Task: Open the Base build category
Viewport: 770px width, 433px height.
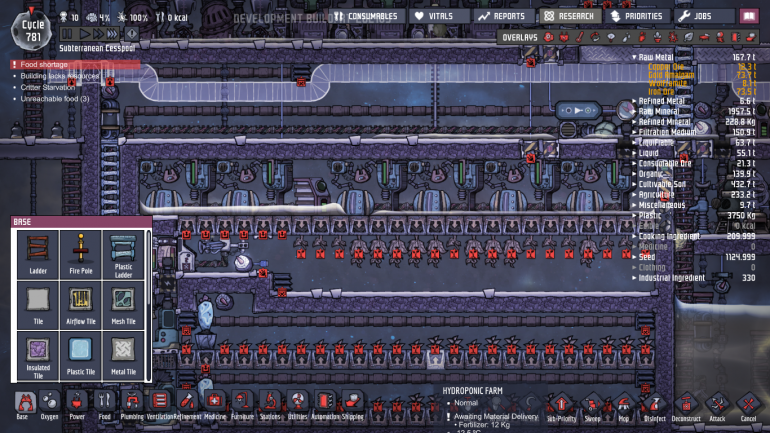Action: click(x=23, y=405)
